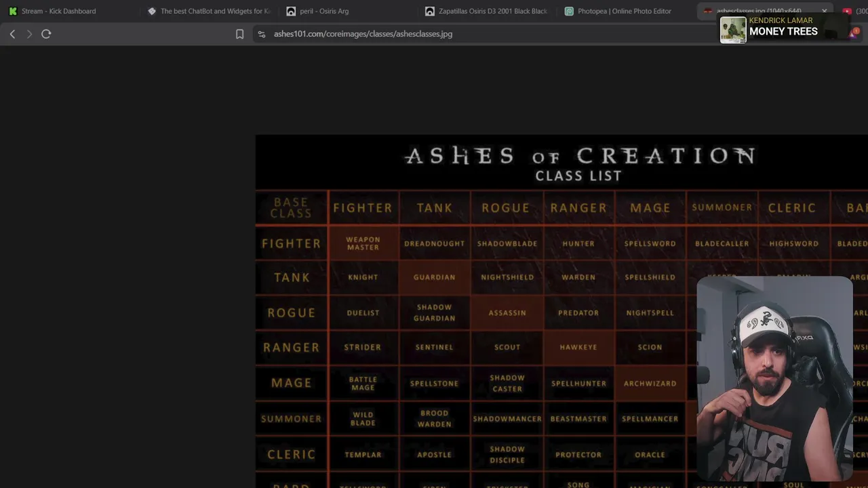Click the MONEY TREES song title
This screenshot has width=868, height=488.
tap(783, 31)
